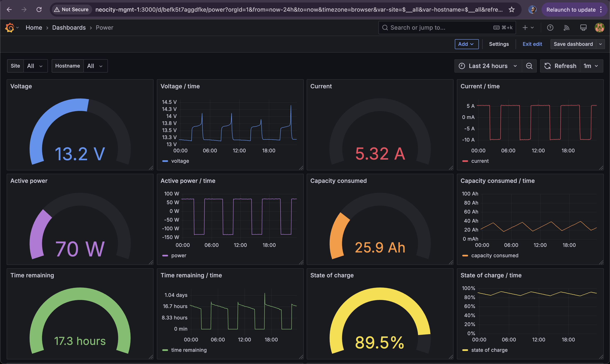
Task: Click the Grafana logo icon
Action: 10,28
